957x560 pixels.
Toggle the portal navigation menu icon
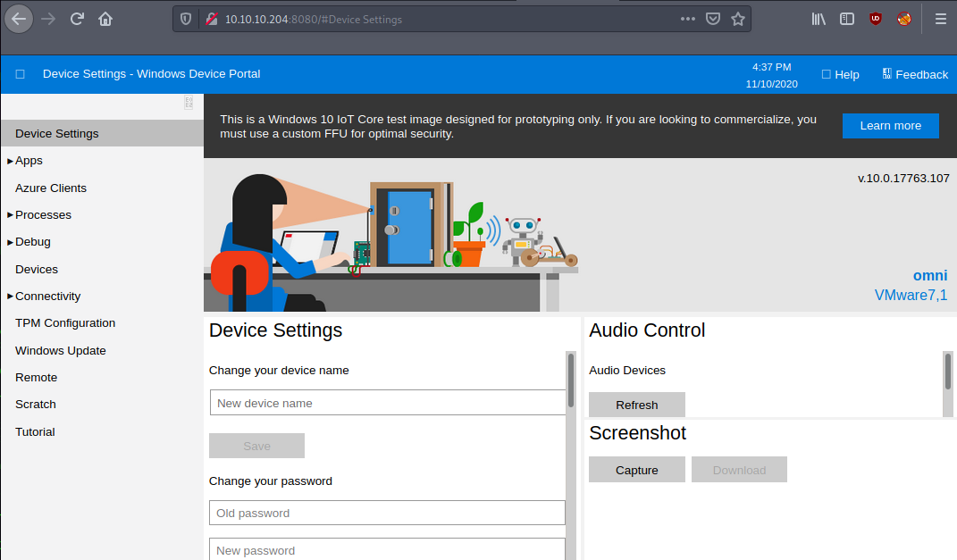tap(21, 74)
